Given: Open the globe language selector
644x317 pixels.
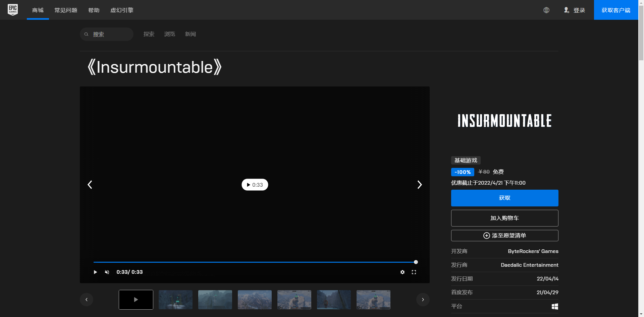Looking at the screenshot, I should coord(546,10).
